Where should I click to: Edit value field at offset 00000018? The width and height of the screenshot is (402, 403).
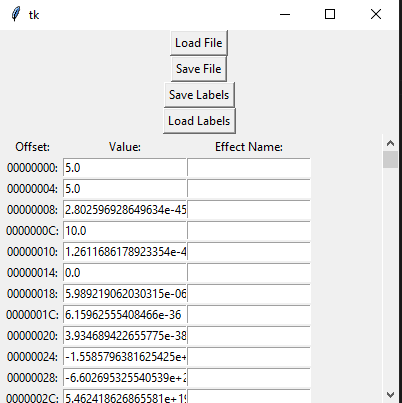pyautogui.click(x=125, y=293)
